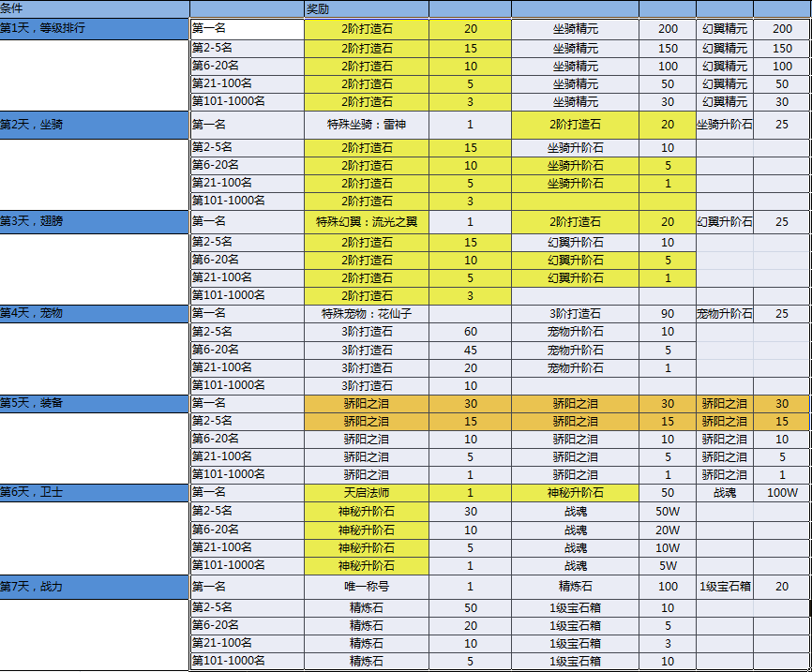Select the 天启法师 cell
Image resolution: width=812 pixels, height=672 pixels.
click(x=366, y=493)
